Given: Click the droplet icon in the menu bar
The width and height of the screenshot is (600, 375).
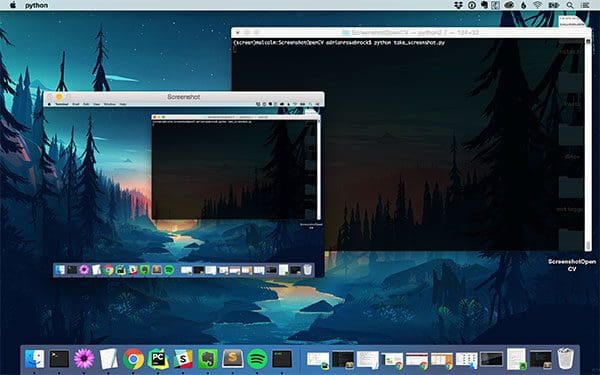Looking at the screenshot, I should tap(523, 5).
